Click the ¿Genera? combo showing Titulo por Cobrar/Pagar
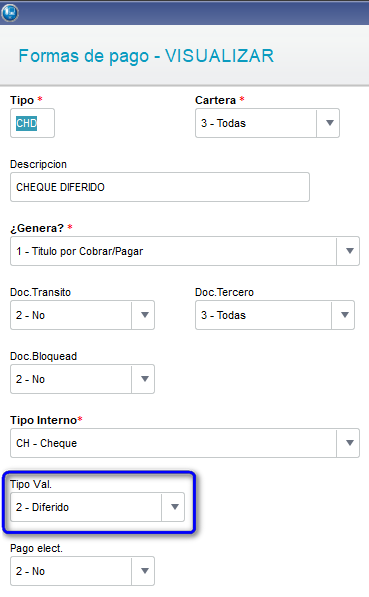 click(185, 251)
